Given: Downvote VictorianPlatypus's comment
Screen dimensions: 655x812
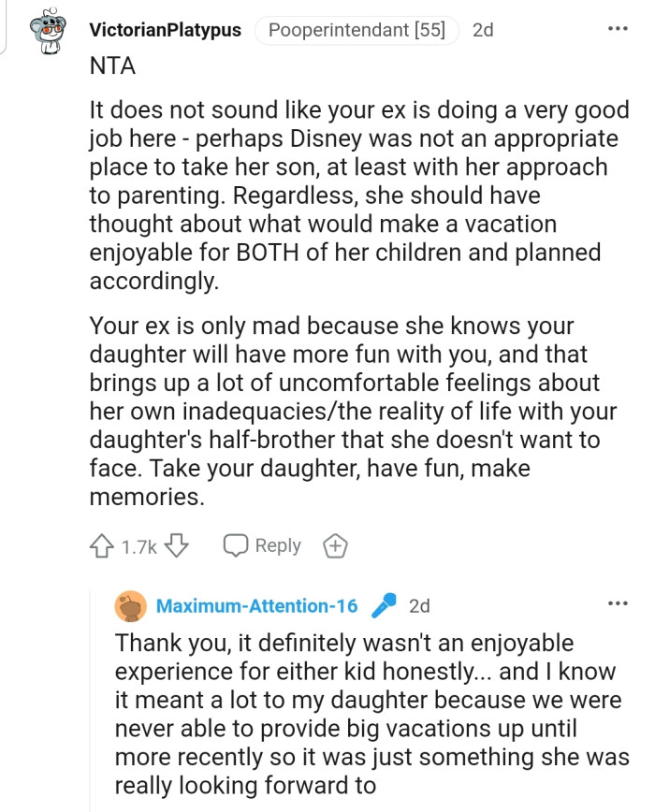Looking at the screenshot, I should pyautogui.click(x=178, y=546).
